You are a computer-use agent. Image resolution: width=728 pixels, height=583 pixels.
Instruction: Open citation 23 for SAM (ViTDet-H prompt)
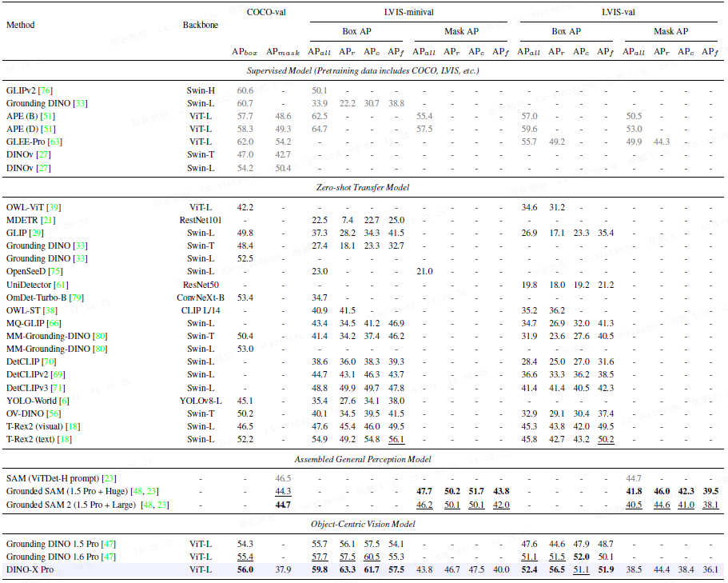click(x=109, y=478)
